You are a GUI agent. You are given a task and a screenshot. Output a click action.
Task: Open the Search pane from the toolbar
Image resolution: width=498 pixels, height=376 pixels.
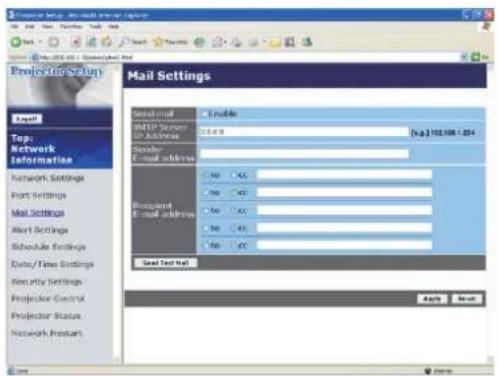pos(133,42)
